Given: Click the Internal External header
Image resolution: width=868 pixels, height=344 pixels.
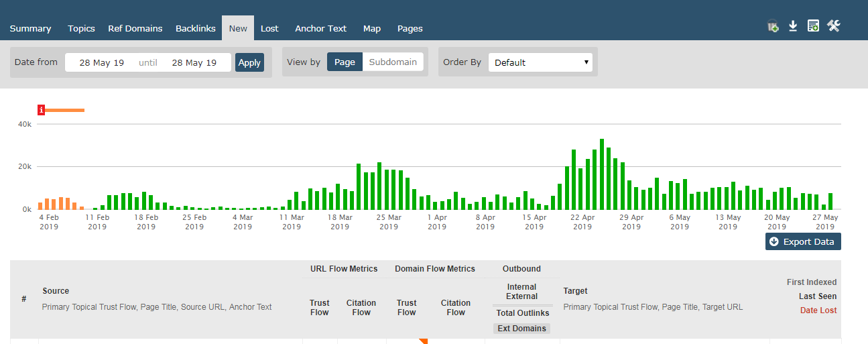Looking at the screenshot, I should [x=522, y=292].
